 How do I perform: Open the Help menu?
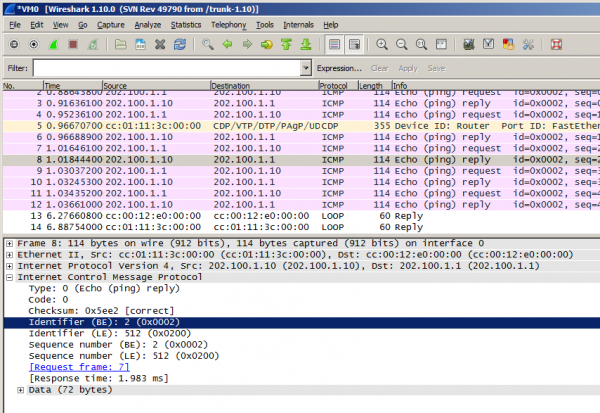click(331, 25)
